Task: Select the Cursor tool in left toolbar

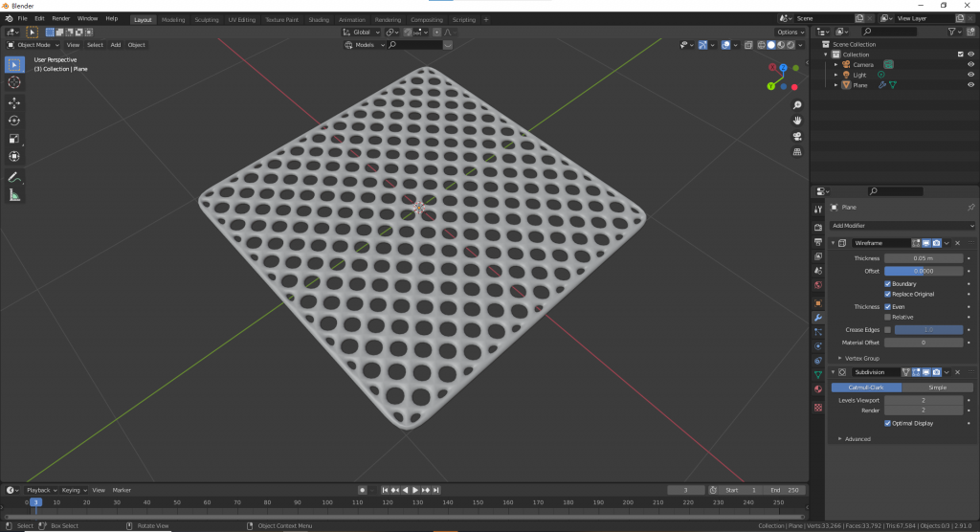Action: (14, 82)
